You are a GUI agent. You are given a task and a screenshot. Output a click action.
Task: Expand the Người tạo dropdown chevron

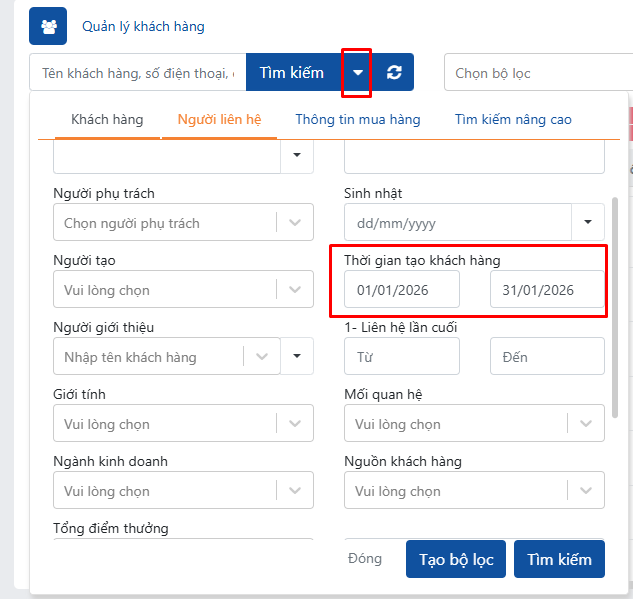click(x=294, y=290)
